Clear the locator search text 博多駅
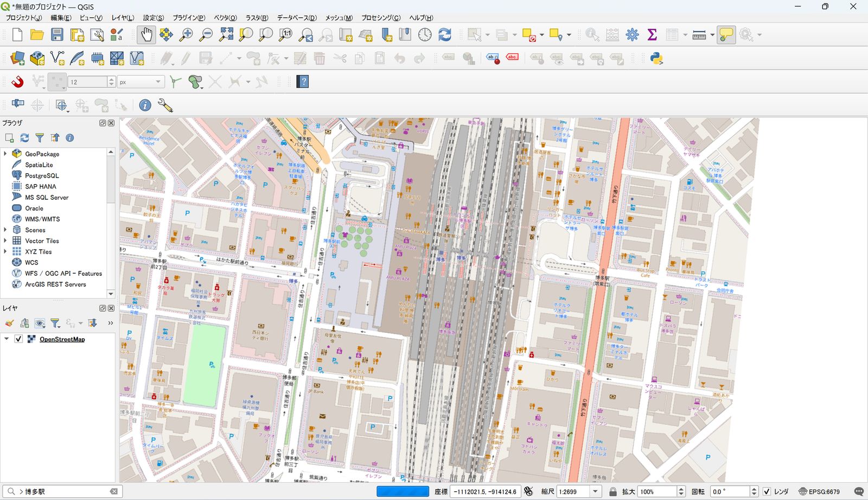This screenshot has width=868, height=500. (x=113, y=491)
